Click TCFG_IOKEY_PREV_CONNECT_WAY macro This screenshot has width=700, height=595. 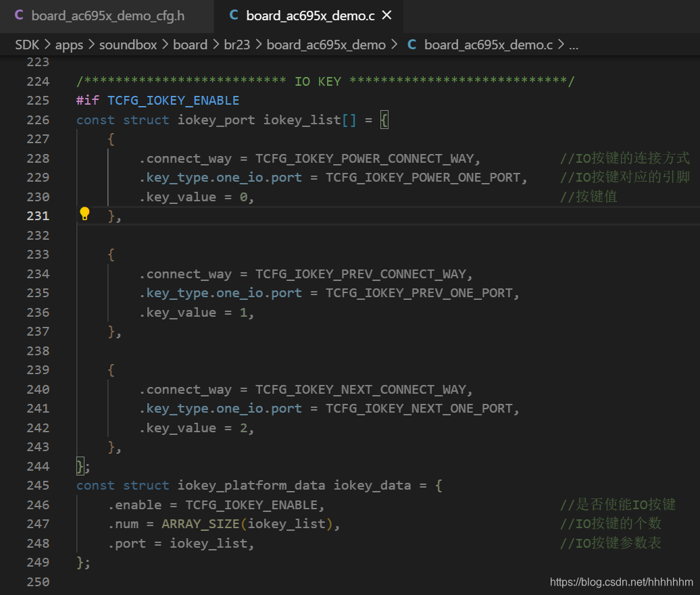tap(360, 274)
